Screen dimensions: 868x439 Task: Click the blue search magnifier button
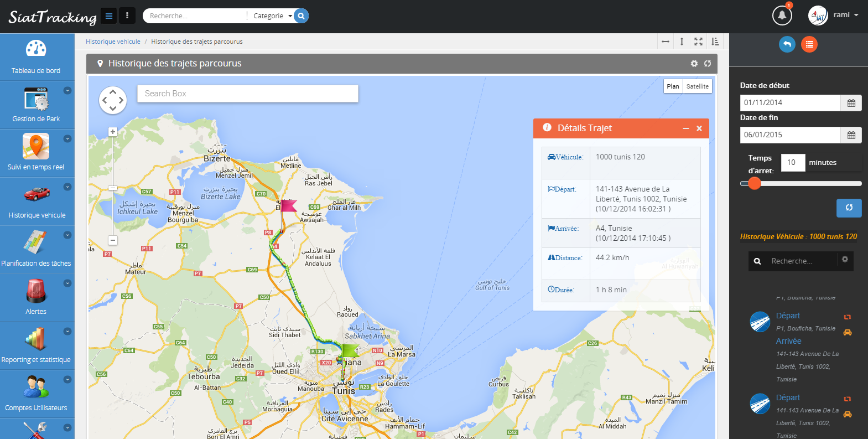point(301,16)
